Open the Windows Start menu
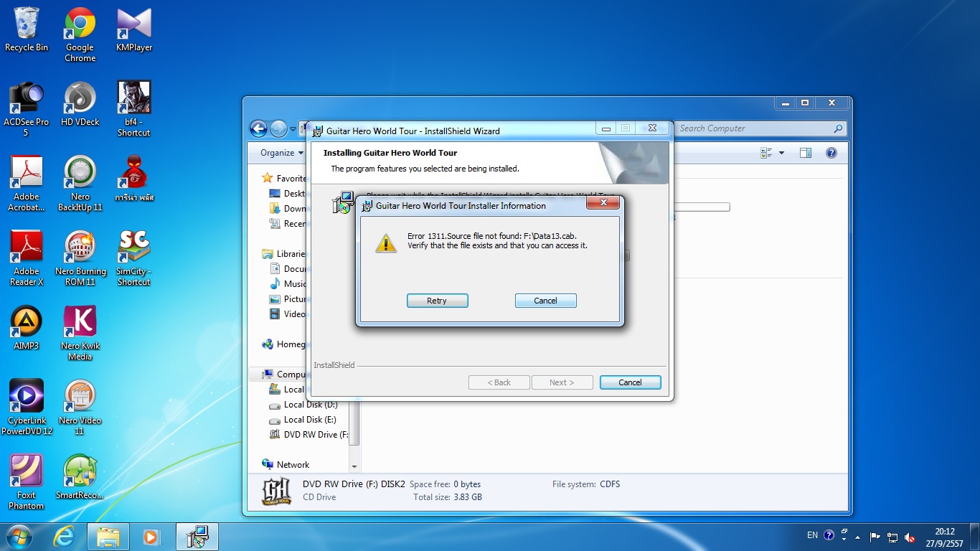980x551 pixels. (19, 537)
